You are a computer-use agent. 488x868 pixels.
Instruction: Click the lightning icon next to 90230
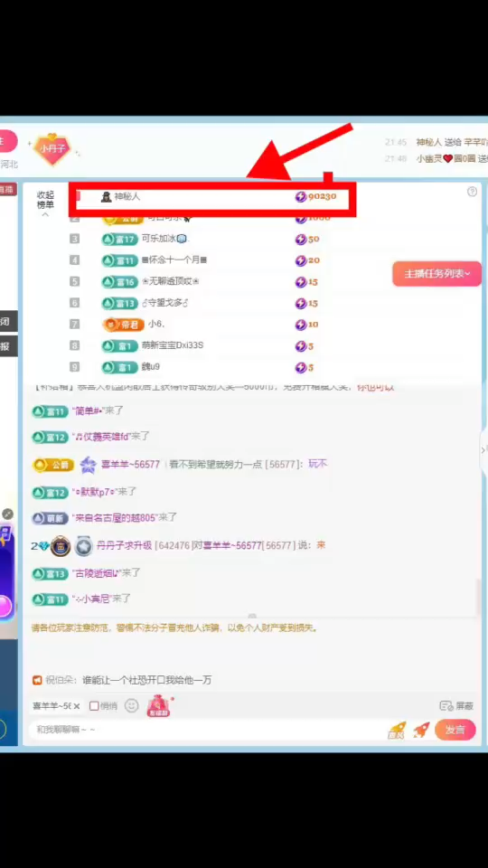(300, 196)
